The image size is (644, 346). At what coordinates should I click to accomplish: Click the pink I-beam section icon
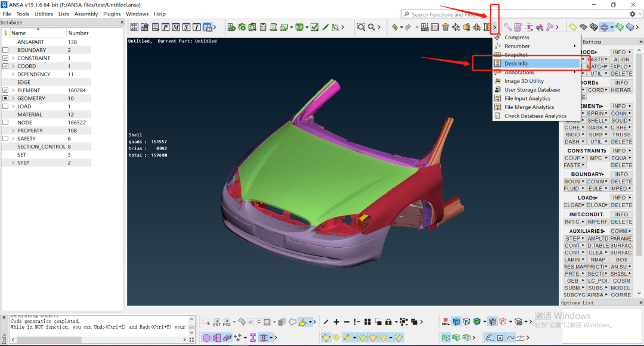[x=253, y=338]
